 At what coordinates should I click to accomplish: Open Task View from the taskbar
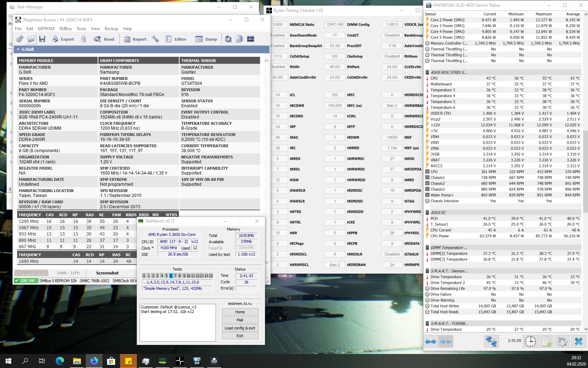coord(42,361)
